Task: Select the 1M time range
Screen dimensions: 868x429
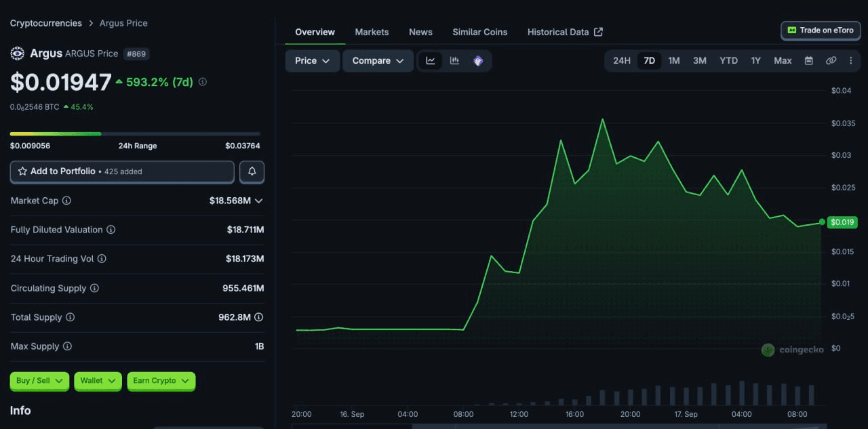Action: (674, 61)
